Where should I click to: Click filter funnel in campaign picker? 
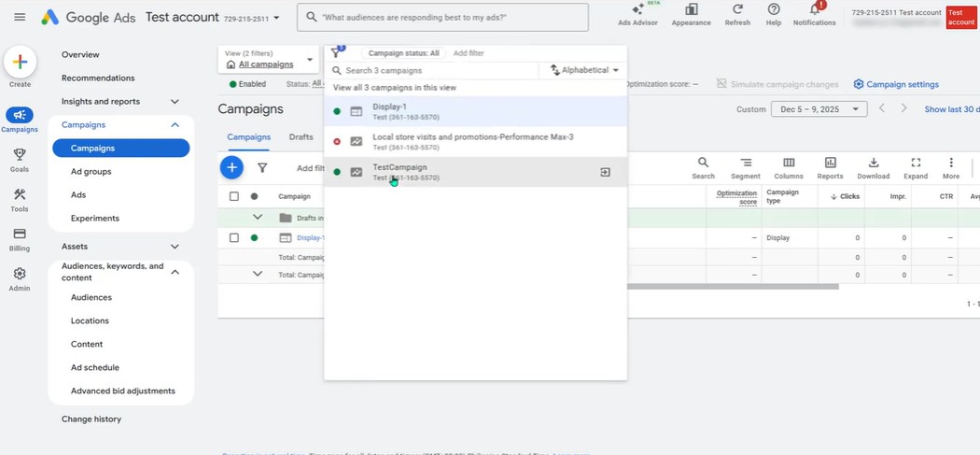(336, 53)
